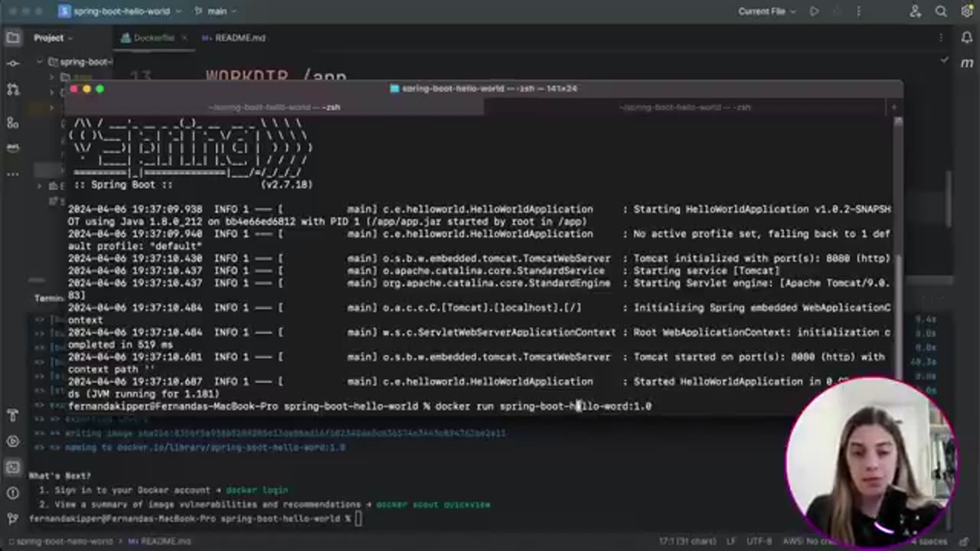
Task: Open the Project tool window icon
Action: tap(13, 37)
